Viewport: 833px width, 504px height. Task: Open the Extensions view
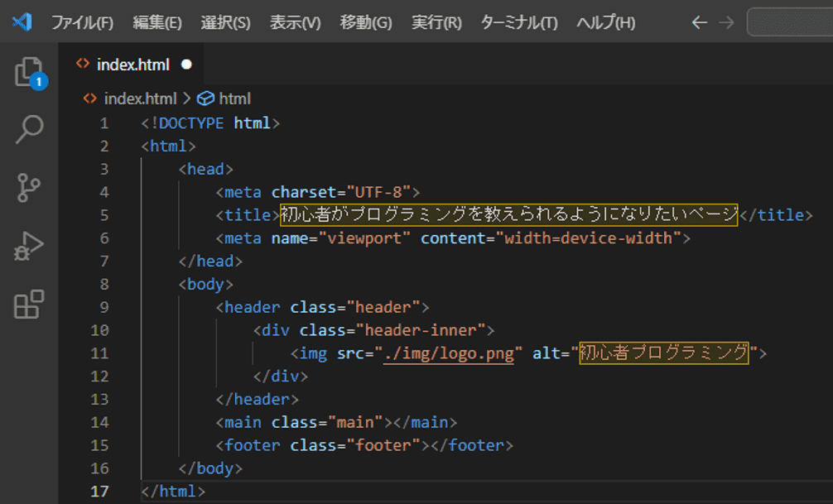[x=29, y=305]
